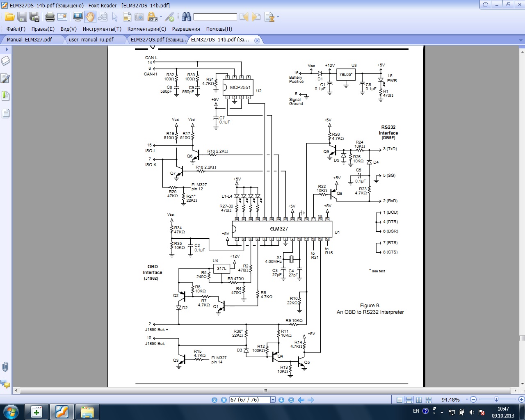525x420 pixels.
Task: Click the toolbar search text field
Action: coord(215,17)
